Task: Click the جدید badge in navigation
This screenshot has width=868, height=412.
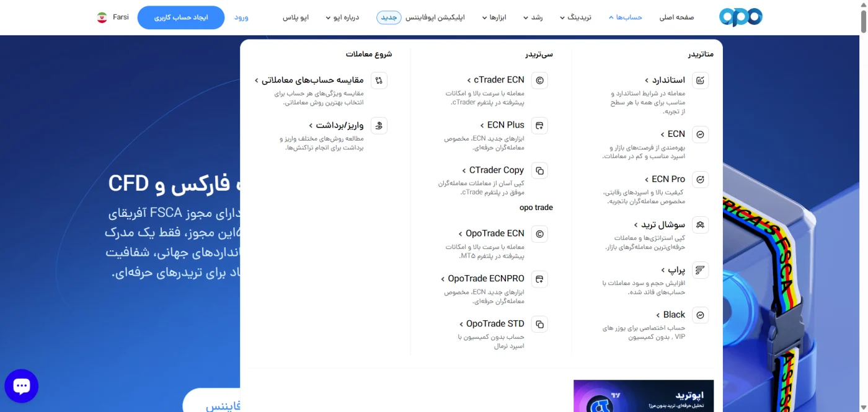Action: point(389,17)
